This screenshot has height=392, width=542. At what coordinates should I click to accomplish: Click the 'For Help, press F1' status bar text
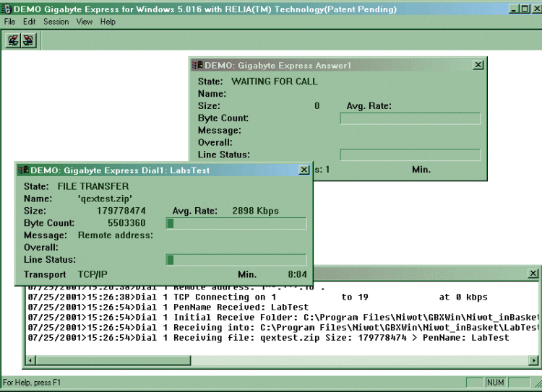pos(32,383)
